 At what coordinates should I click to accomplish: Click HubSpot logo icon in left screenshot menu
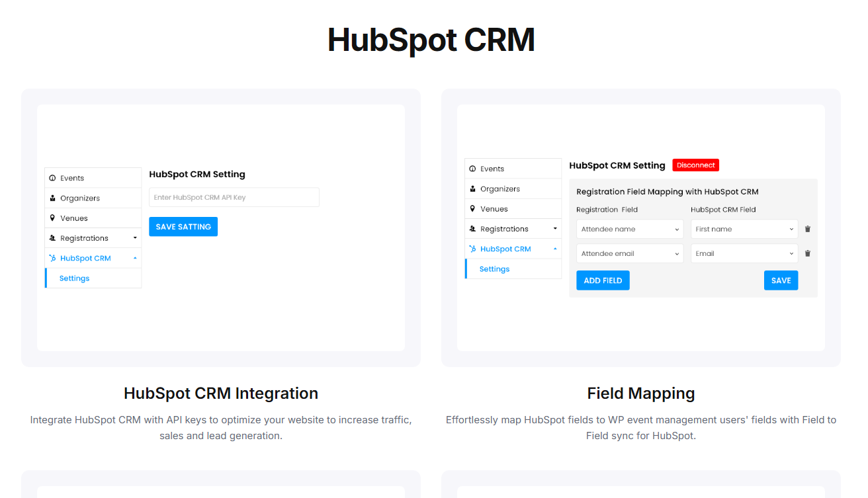coord(52,258)
